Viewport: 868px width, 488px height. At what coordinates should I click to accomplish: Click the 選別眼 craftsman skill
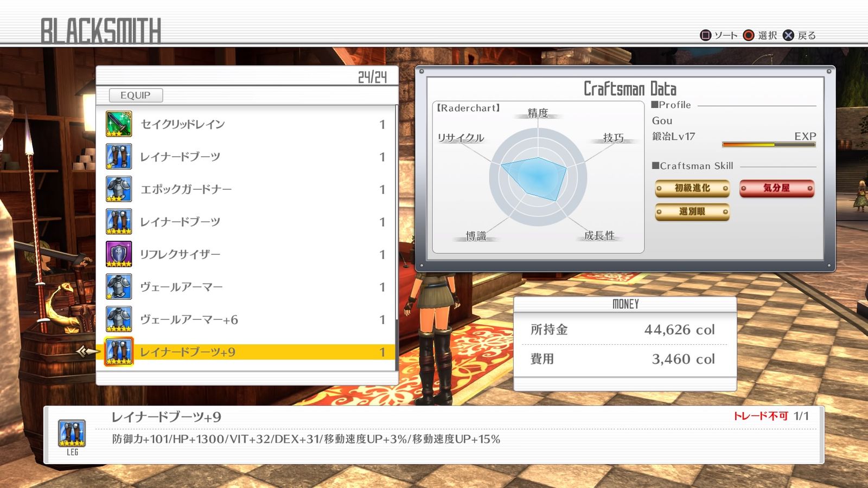click(692, 211)
